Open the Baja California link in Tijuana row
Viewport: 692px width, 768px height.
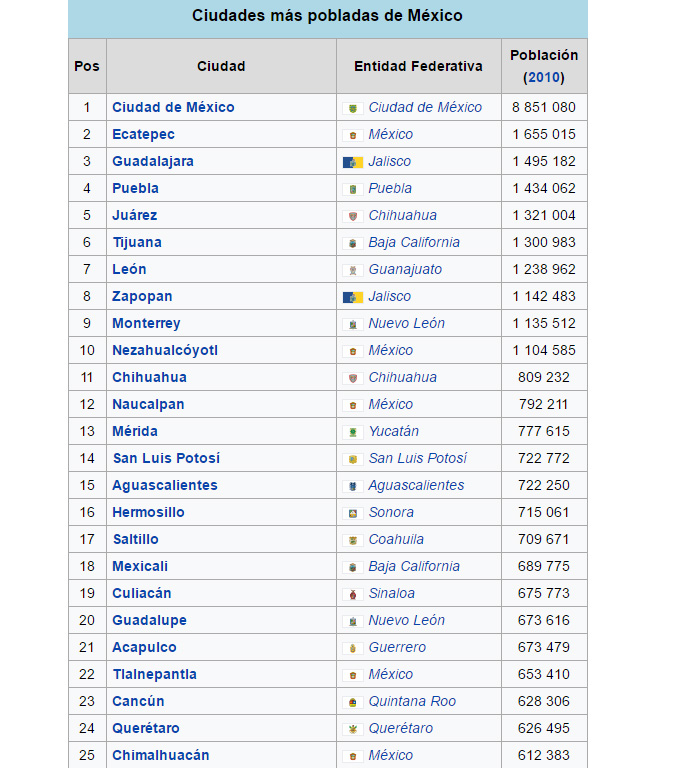pyautogui.click(x=414, y=242)
